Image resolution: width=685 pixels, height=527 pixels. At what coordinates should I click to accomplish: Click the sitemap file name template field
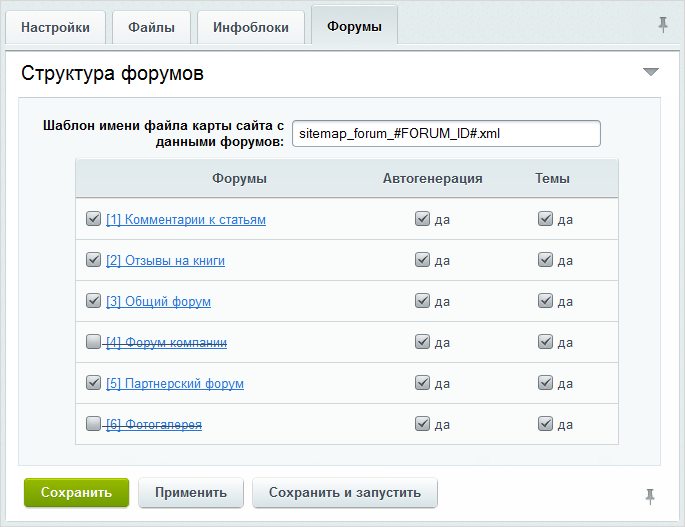click(x=445, y=133)
